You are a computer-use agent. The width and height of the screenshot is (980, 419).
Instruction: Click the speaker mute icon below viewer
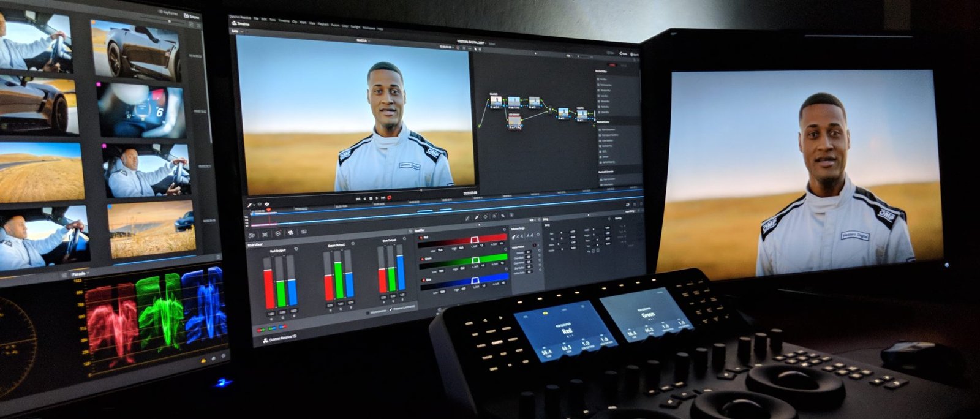tap(266, 204)
